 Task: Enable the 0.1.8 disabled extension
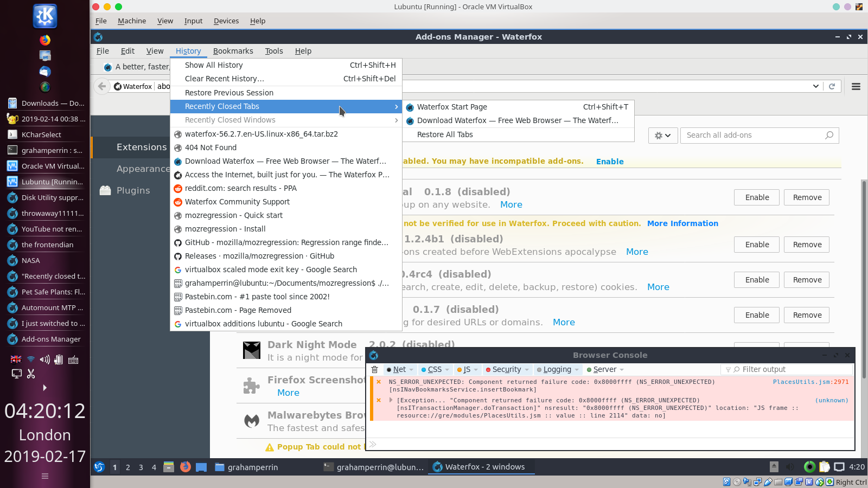tap(757, 197)
